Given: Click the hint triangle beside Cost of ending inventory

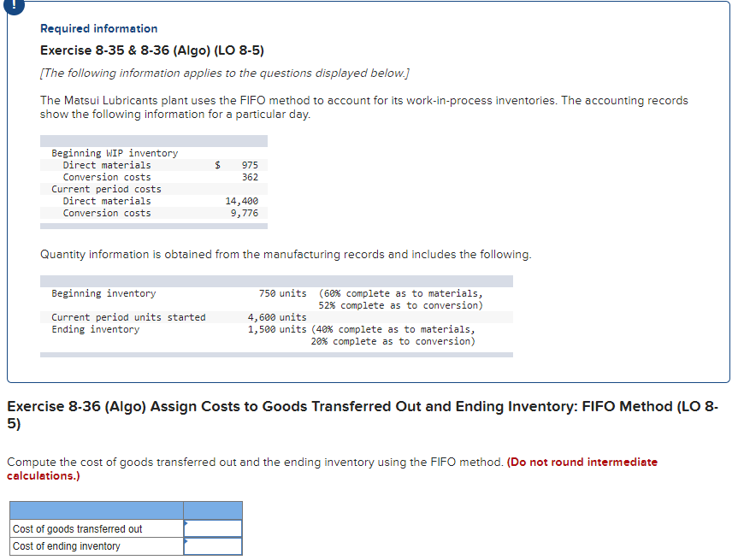Looking at the screenshot, I should (185, 542).
